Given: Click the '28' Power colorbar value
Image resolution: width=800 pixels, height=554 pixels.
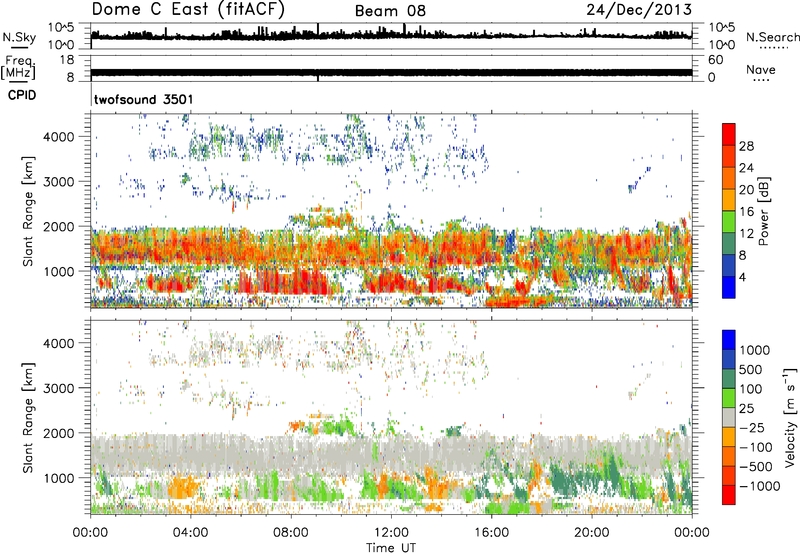Looking at the screenshot, I should click(x=746, y=146).
